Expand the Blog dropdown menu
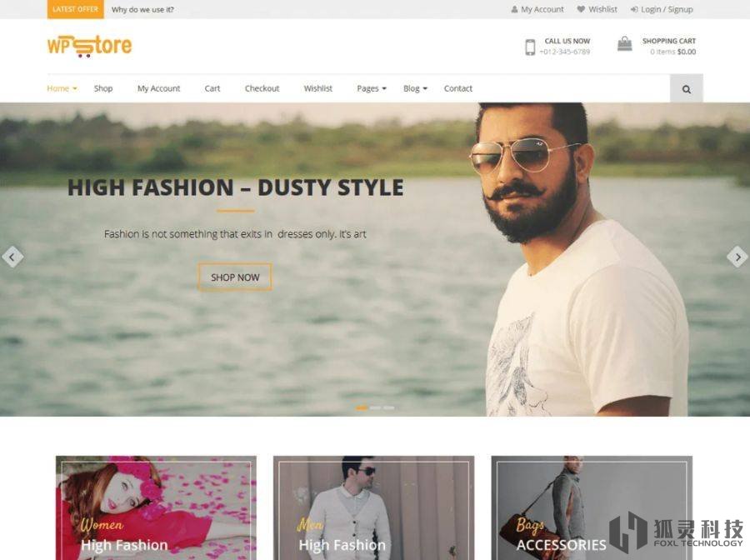 click(x=415, y=88)
